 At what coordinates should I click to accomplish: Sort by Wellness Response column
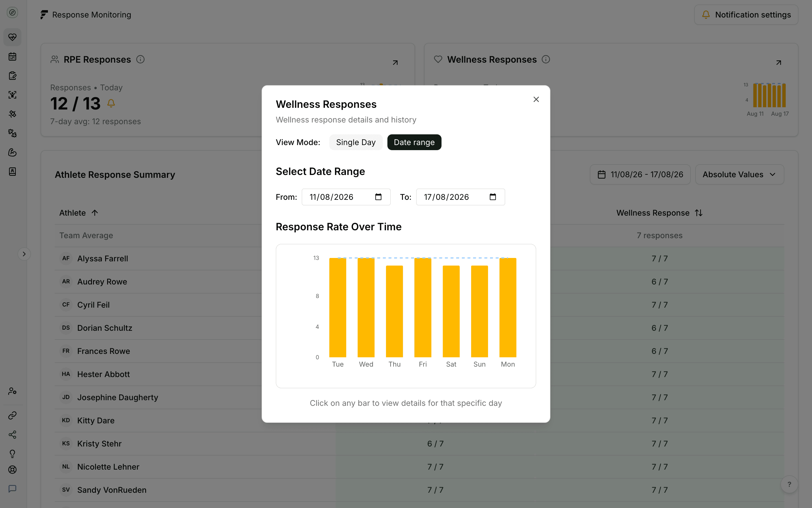(659, 213)
